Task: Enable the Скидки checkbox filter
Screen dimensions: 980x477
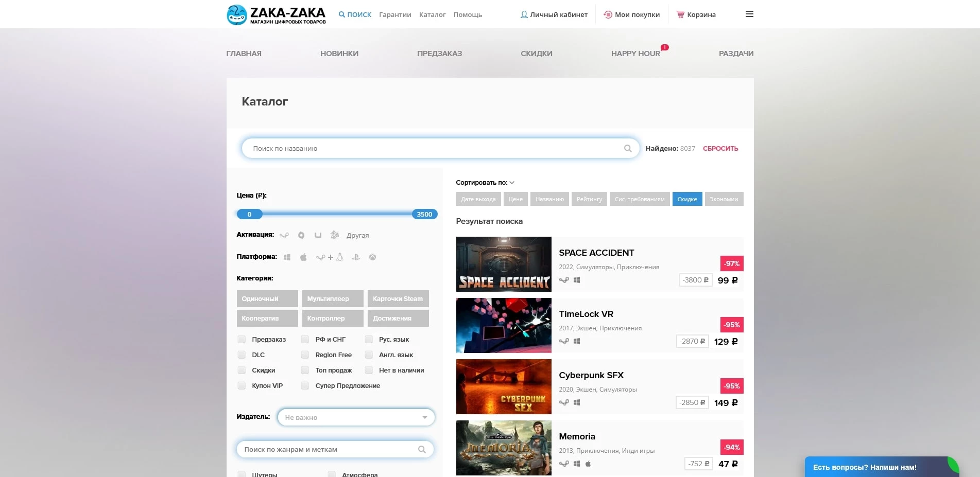Action: pos(242,370)
